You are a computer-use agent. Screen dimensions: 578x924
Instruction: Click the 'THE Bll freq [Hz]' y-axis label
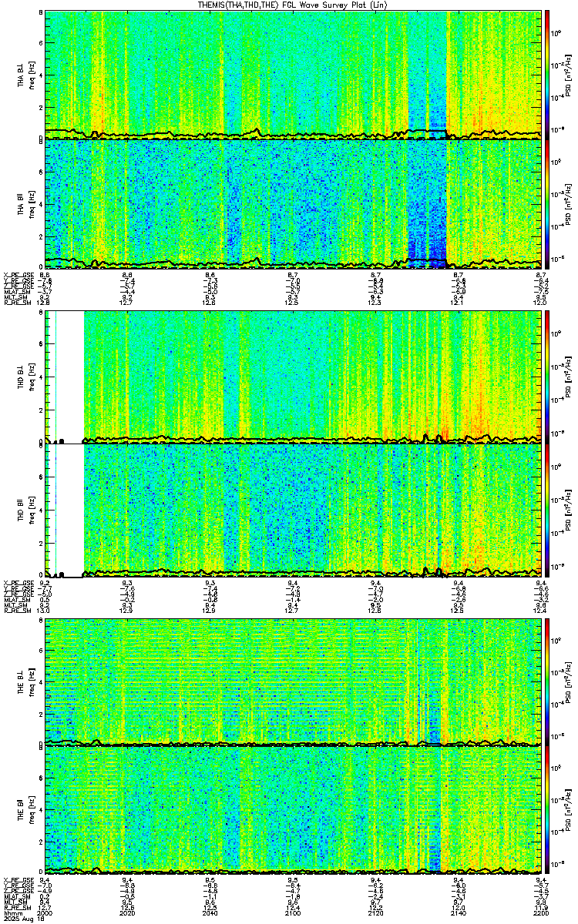[25, 810]
